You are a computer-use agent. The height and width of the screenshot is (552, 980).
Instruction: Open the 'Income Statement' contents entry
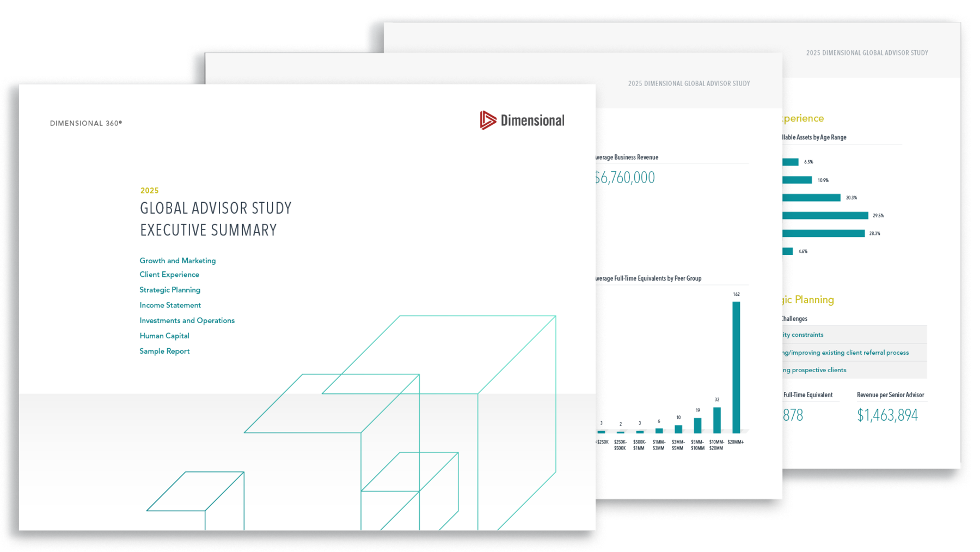(x=170, y=305)
